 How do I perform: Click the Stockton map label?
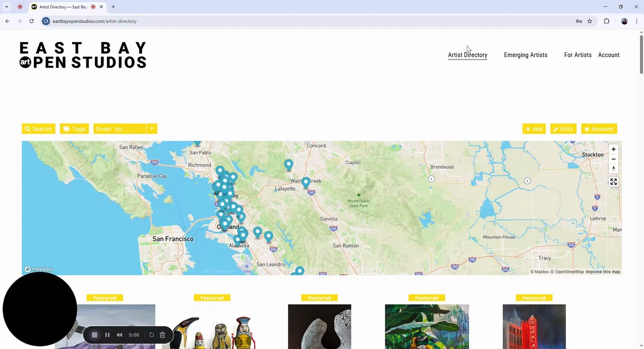click(x=593, y=155)
